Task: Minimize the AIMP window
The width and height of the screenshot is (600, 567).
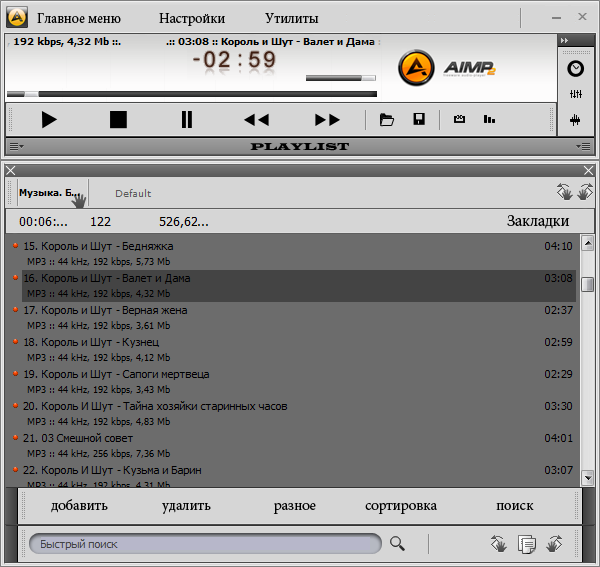Action: 556,18
